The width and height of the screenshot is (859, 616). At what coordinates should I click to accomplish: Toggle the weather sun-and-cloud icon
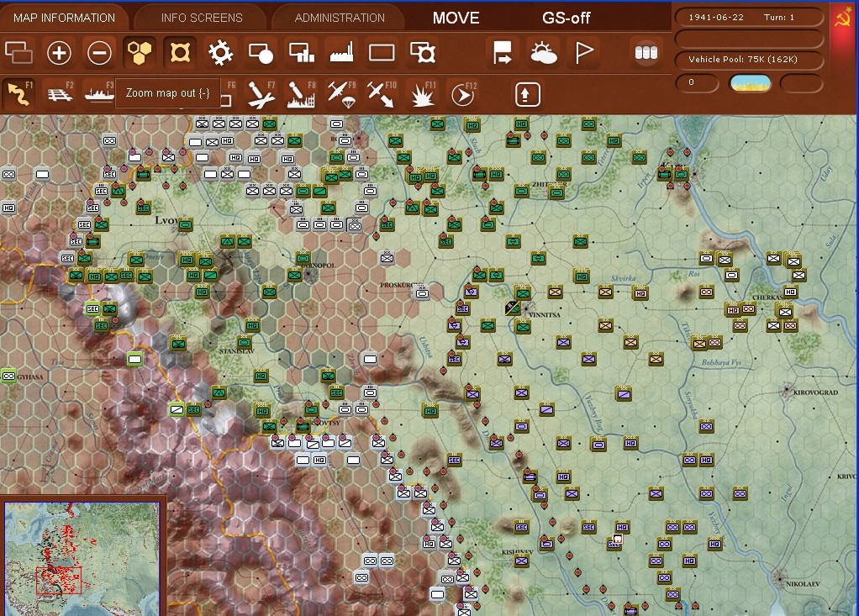[x=544, y=53]
